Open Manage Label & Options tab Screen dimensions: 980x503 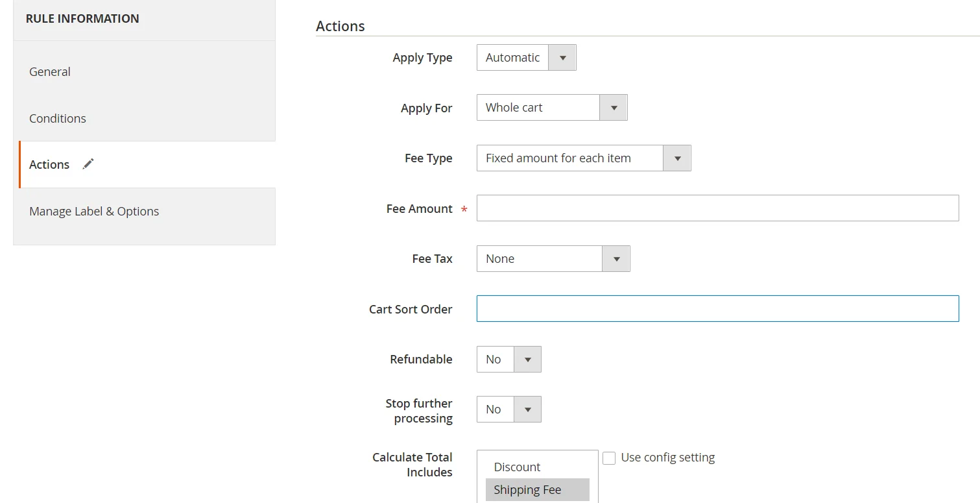click(94, 212)
